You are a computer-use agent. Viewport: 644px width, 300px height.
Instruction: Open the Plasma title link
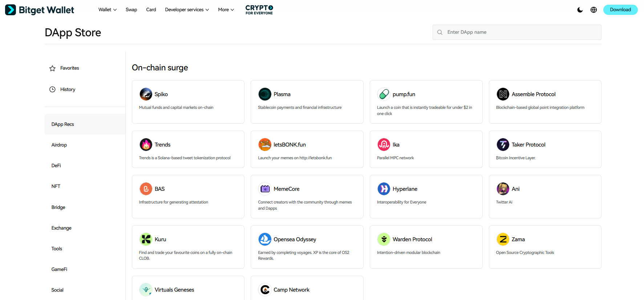tap(282, 94)
